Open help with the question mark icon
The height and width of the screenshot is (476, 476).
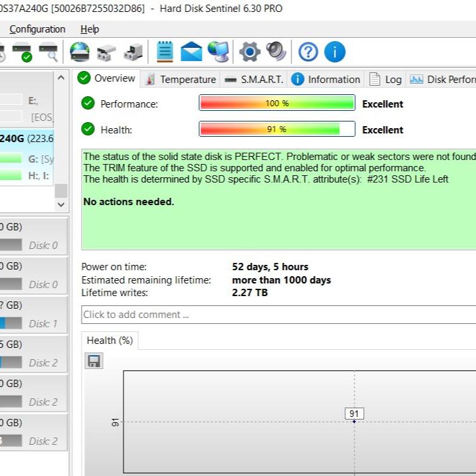[x=308, y=52]
